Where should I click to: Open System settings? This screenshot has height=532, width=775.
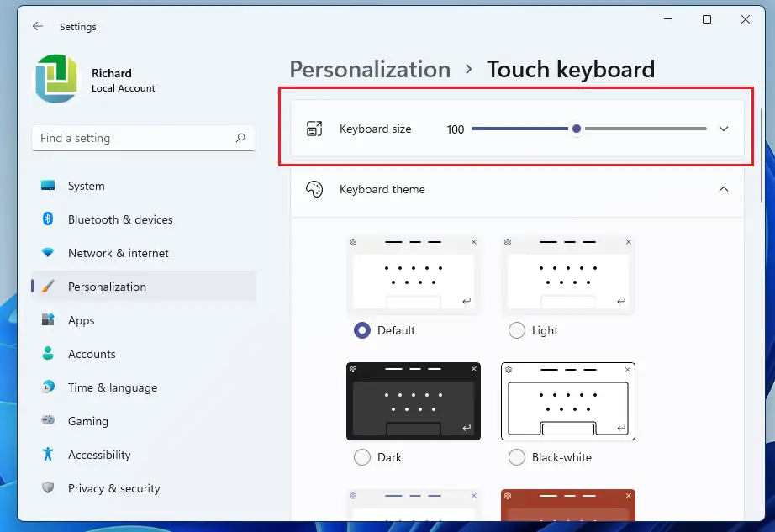coord(144,186)
